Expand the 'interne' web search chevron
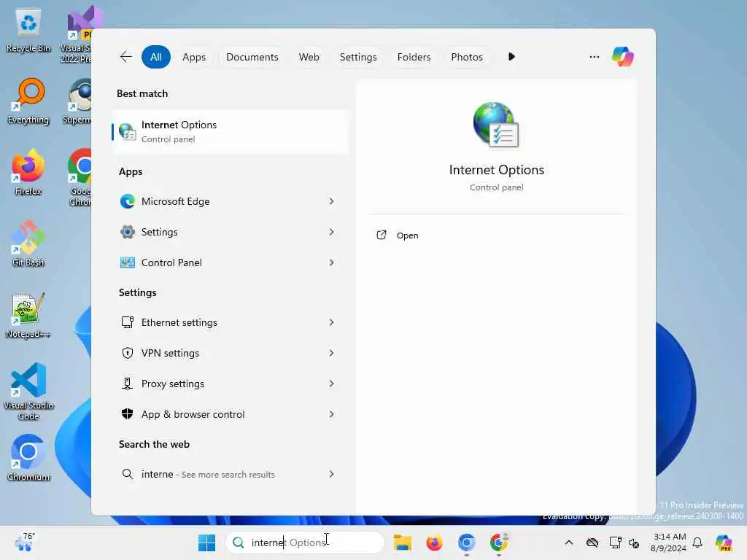The width and height of the screenshot is (747, 560). tap(331, 474)
